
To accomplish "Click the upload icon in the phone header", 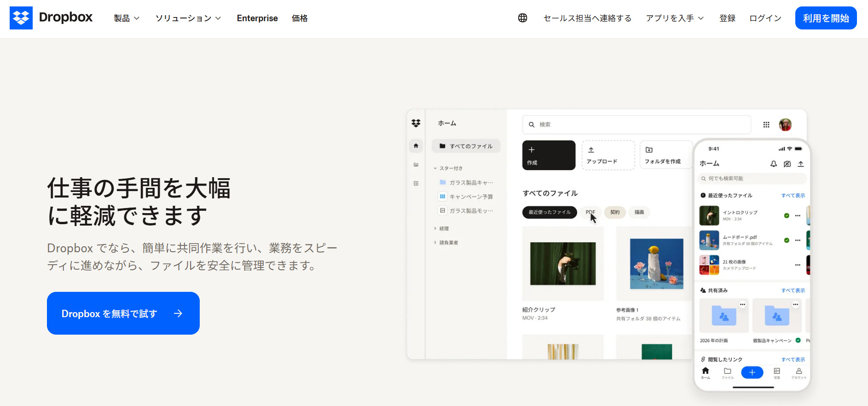I will pyautogui.click(x=801, y=164).
